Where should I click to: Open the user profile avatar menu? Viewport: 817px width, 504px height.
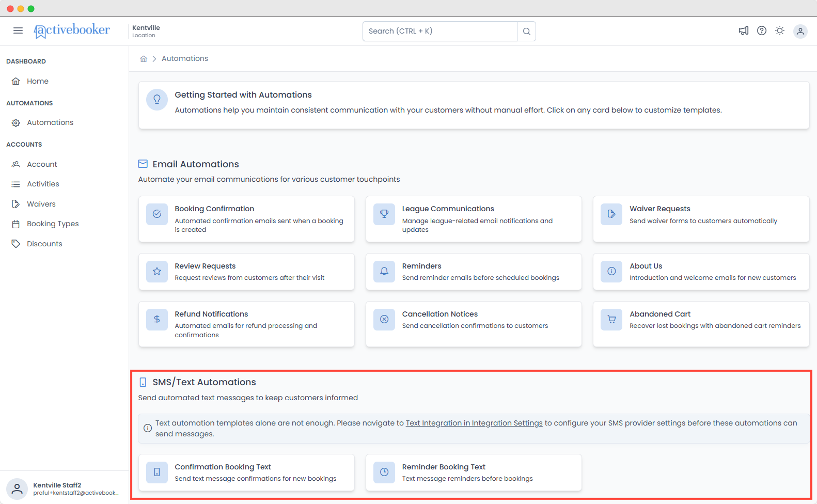tap(800, 31)
